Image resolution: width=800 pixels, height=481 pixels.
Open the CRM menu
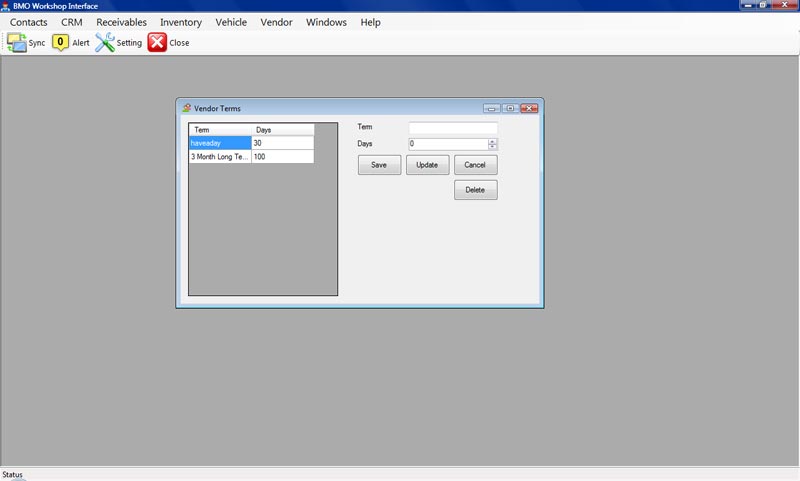[71, 22]
